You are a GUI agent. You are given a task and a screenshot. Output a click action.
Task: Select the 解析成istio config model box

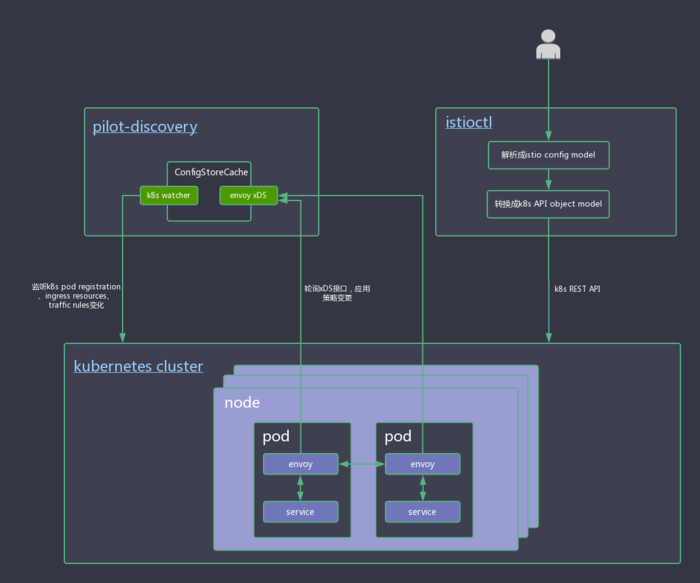pyautogui.click(x=548, y=155)
